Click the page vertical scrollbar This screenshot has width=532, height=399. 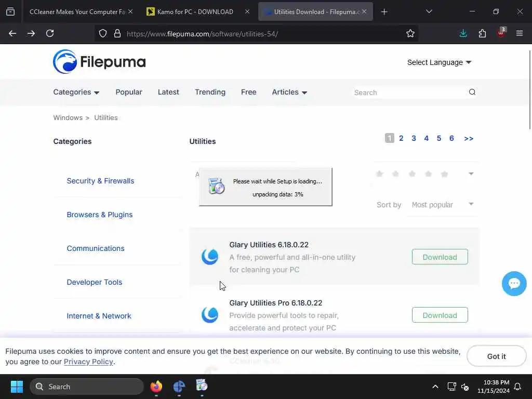point(529,89)
